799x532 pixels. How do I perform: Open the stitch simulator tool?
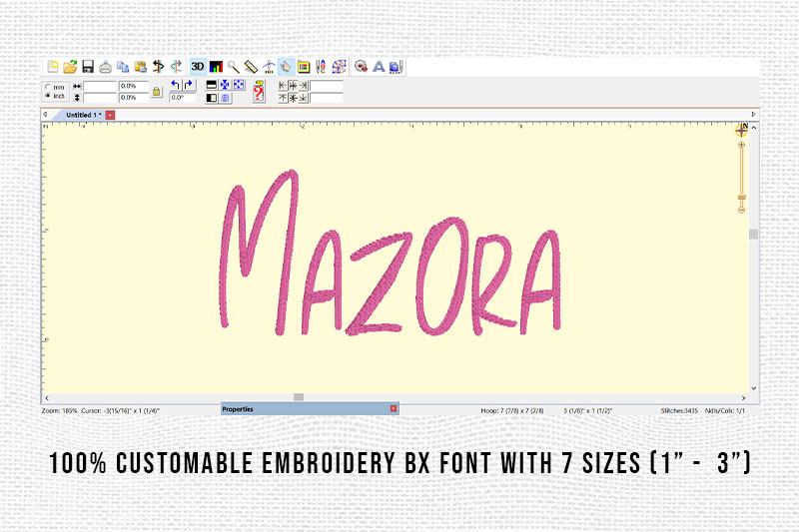269,67
